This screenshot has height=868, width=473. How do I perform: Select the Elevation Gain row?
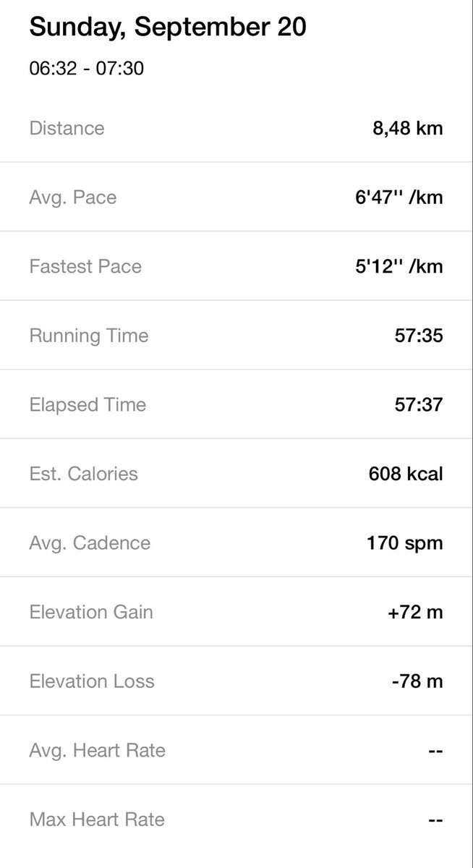click(x=236, y=612)
